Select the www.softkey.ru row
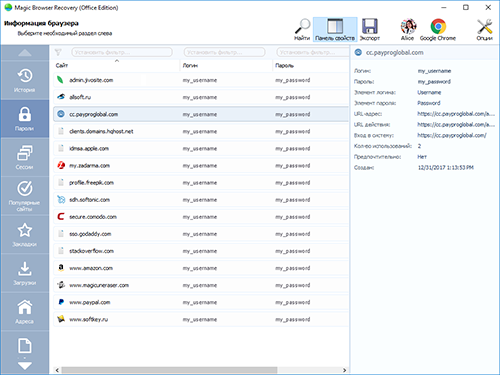 pos(201,319)
